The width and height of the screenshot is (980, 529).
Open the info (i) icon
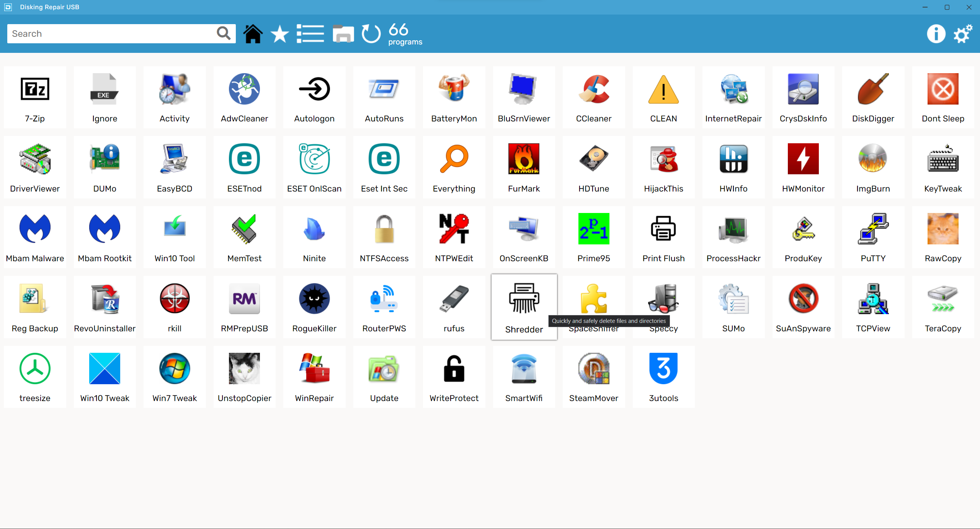pyautogui.click(x=936, y=34)
